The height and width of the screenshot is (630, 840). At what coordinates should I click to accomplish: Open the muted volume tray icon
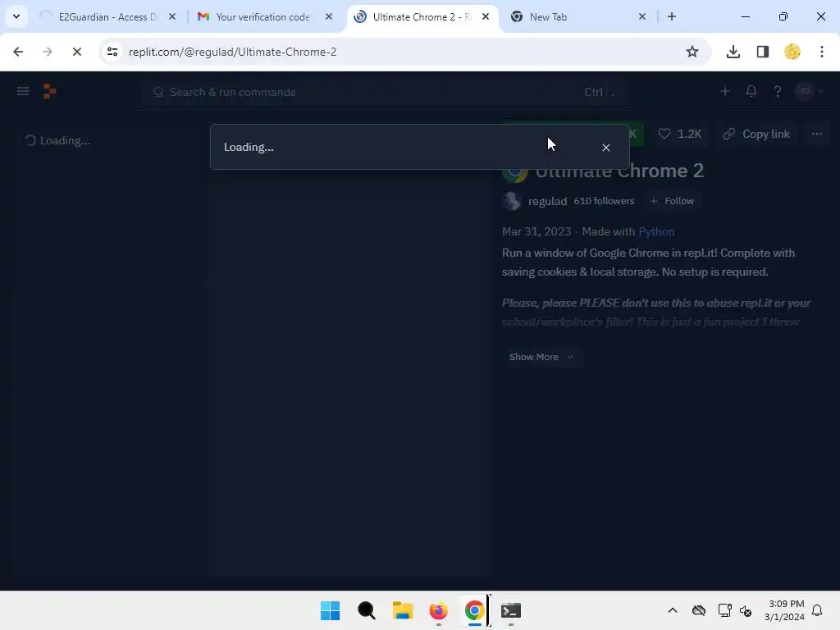pyautogui.click(x=746, y=610)
